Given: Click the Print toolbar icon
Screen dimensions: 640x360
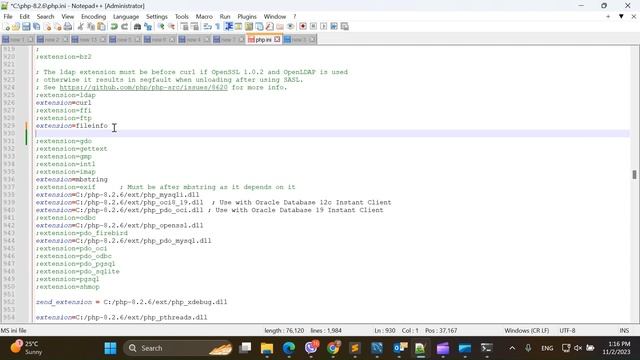Looking at the screenshot, I should click(68, 27).
